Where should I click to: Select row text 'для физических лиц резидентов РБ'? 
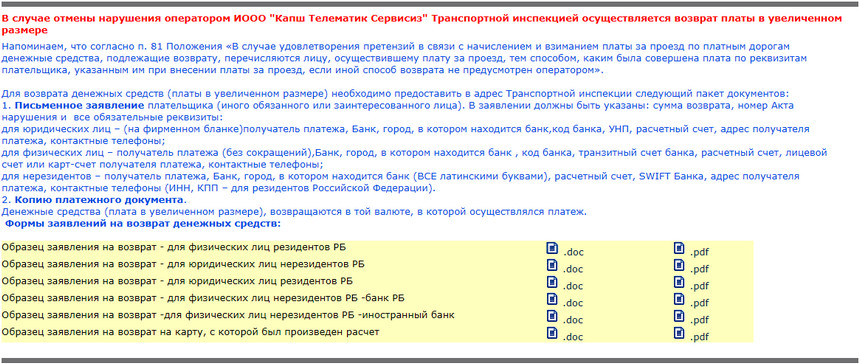point(256,247)
